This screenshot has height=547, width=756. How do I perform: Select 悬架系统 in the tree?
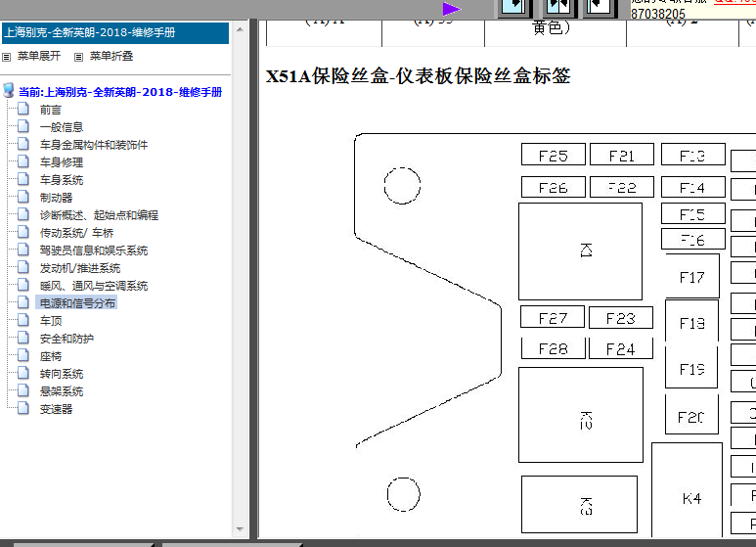(x=62, y=391)
